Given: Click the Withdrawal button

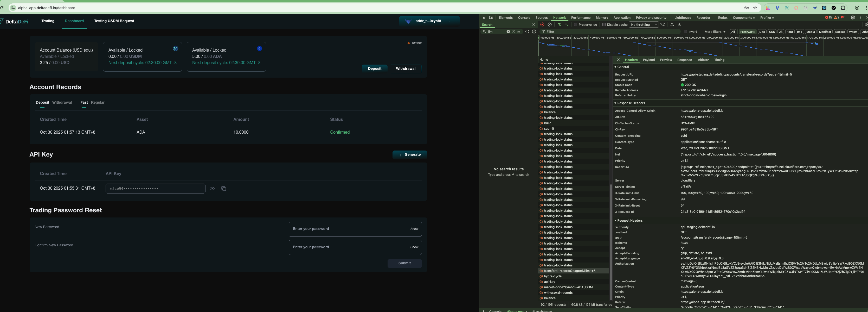Looking at the screenshot, I should (405, 68).
